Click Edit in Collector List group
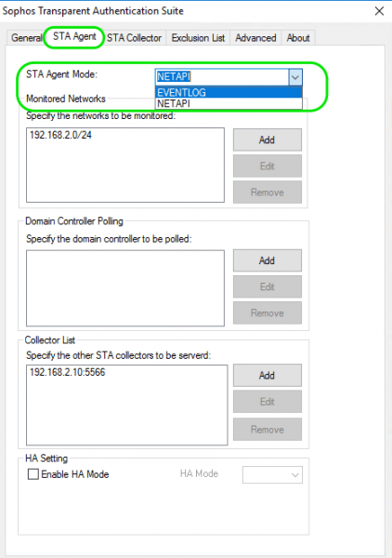The width and height of the screenshot is (392, 558). [268, 402]
